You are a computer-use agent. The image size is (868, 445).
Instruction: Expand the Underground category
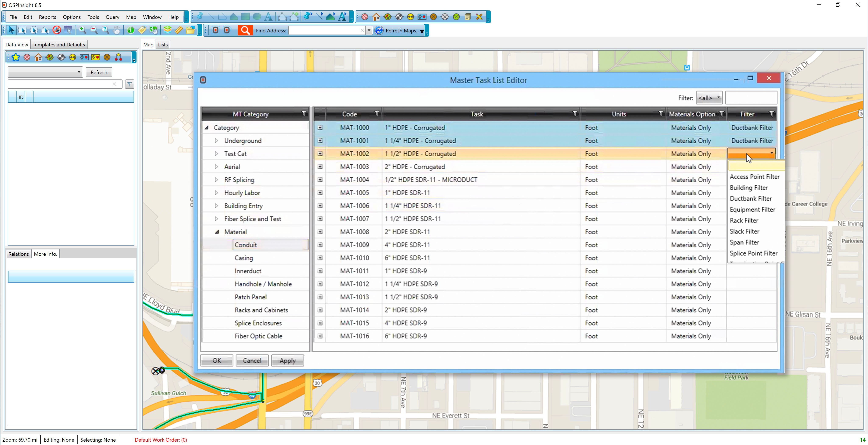point(217,140)
